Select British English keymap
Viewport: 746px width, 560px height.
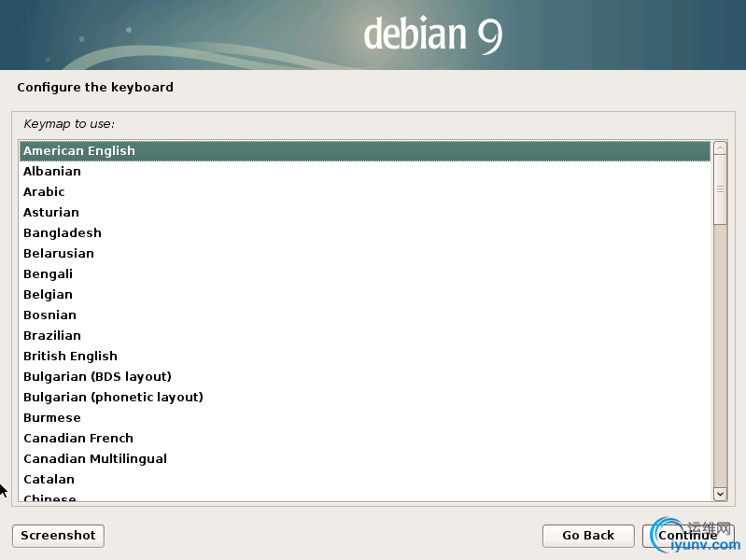365,356
